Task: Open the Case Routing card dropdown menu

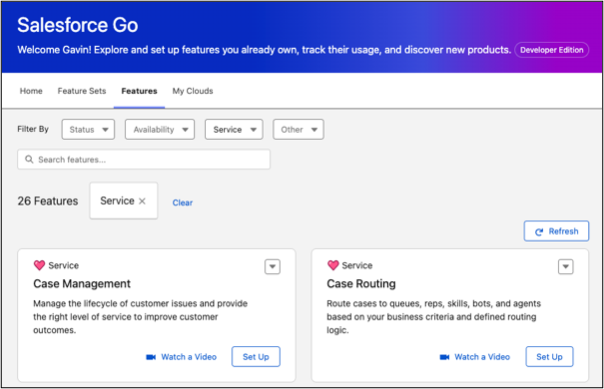Action: [565, 267]
